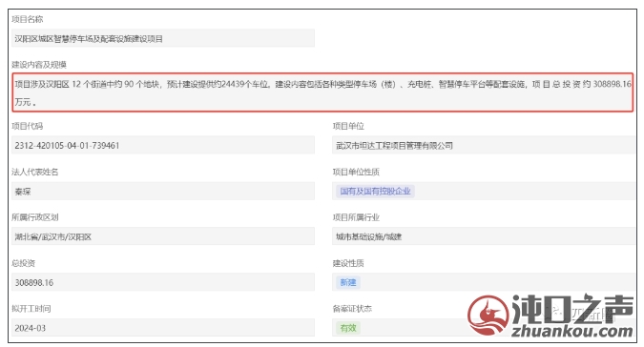Click the 项目单位 field 武汉市坦达工程项目管理有限公司

(x=484, y=145)
